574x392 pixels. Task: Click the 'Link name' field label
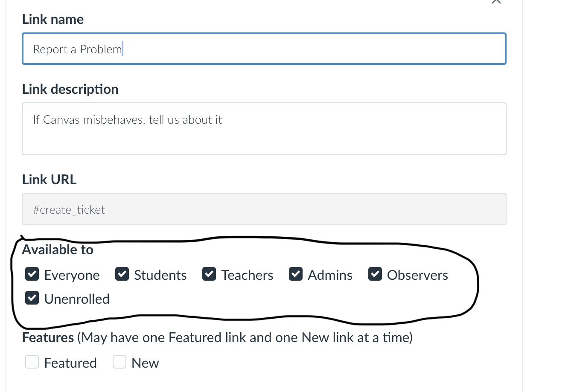click(x=52, y=19)
